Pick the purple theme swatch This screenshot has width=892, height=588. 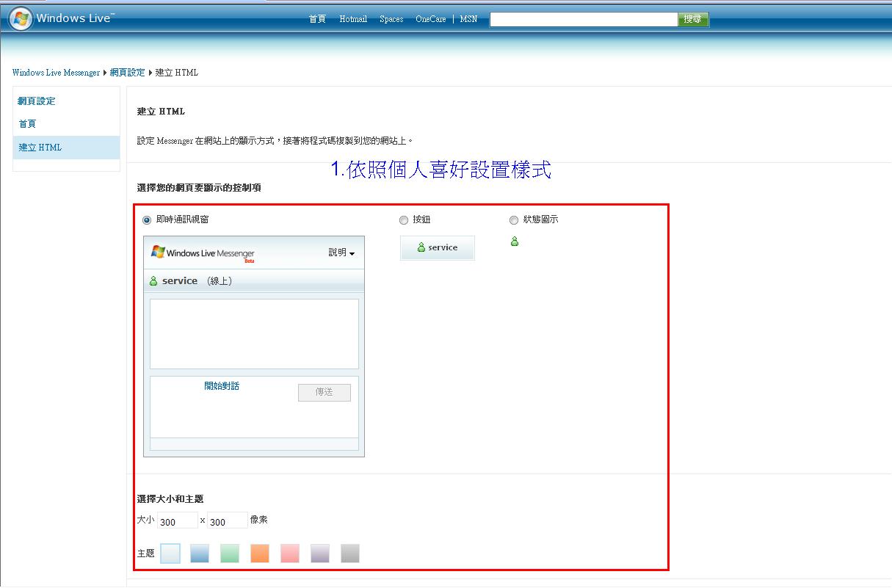tap(320, 553)
